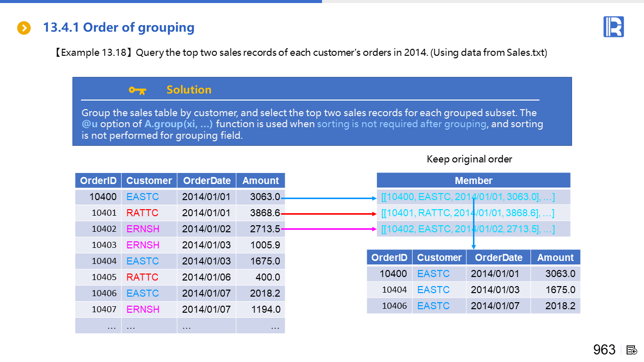The image size is (644, 362).
Task: Select the first Member row for order 10400
Action: coord(468,197)
